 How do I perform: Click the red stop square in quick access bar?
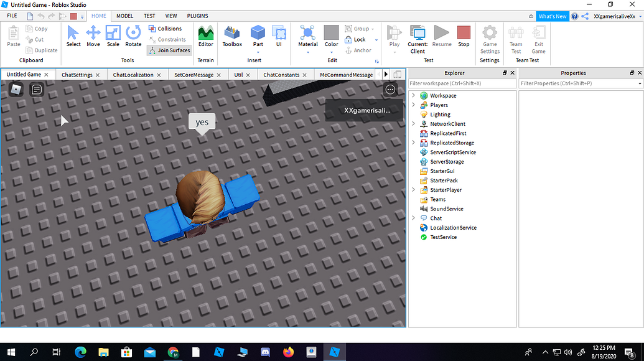73,16
